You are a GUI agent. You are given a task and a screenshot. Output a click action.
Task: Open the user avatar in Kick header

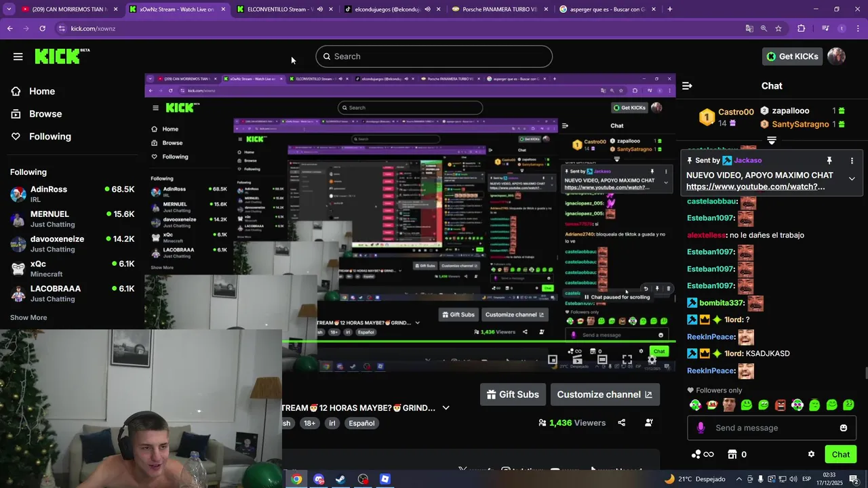coord(836,56)
